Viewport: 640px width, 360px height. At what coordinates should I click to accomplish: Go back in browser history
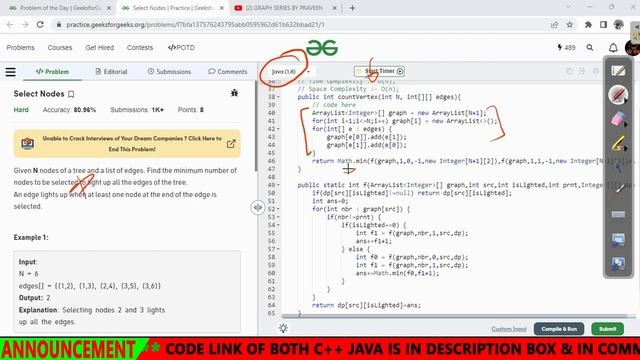(10, 24)
